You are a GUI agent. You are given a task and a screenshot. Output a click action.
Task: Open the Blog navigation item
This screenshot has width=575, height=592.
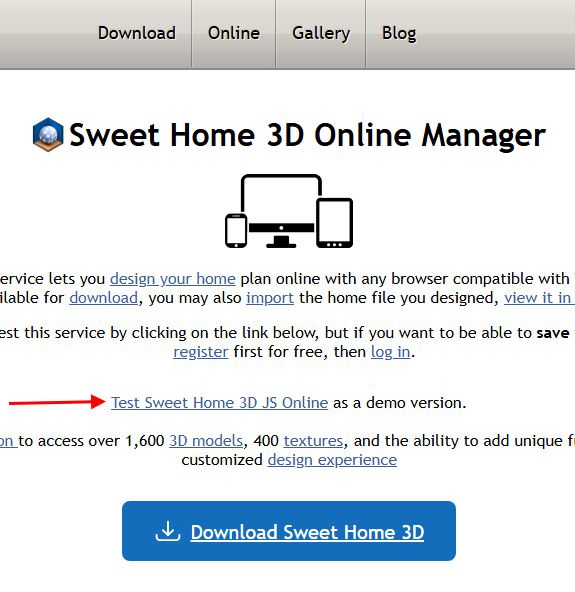[x=399, y=34]
